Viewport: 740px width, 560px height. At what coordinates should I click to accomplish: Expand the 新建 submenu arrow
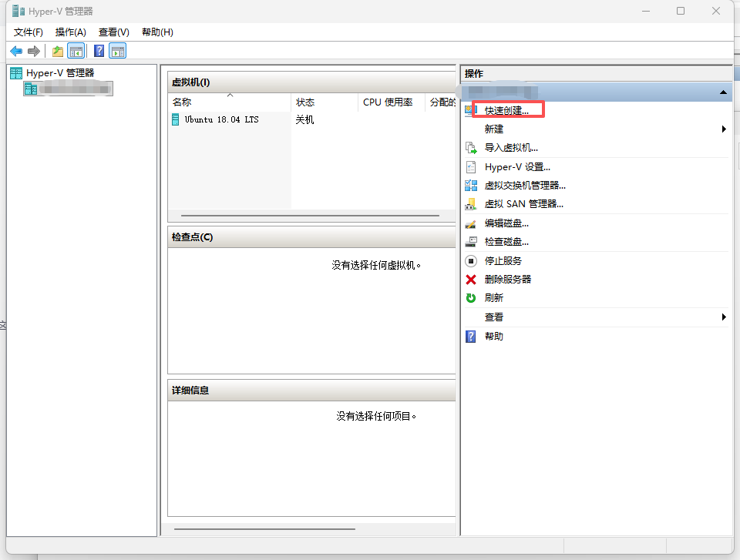[x=724, y=129]
